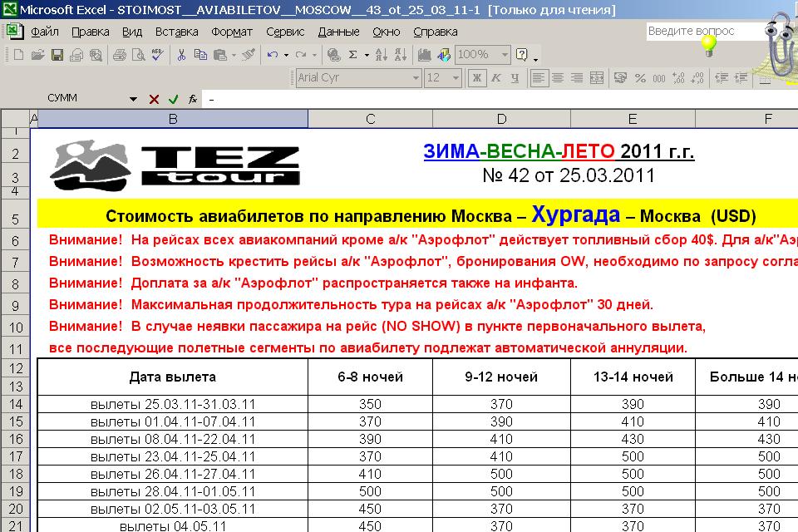Sort the data ascending
798x532 pixels.
click(x=382, y=55)
